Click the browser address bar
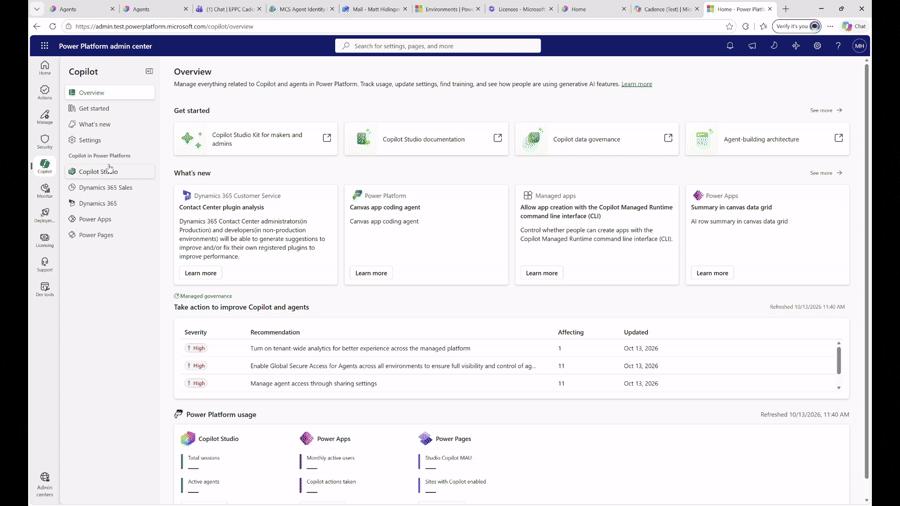This screenshot has height=506, width=900. click(x=396, y=26)
